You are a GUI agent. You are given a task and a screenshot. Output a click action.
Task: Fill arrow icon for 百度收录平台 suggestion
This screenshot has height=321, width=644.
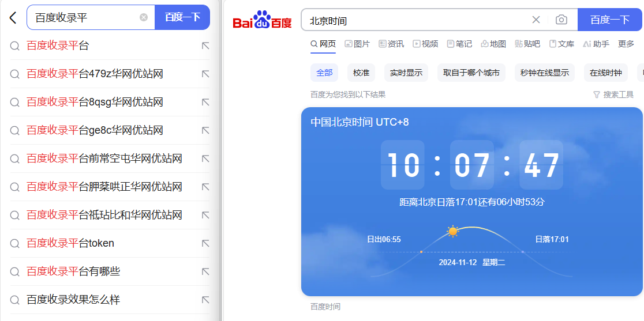pyautogui.click(x=205, y=46)
